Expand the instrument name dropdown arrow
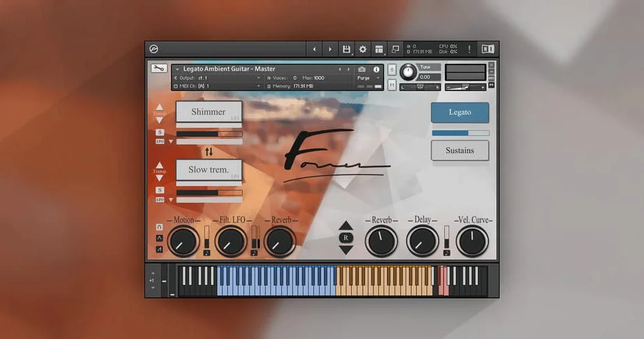 [x=177, y=69]
